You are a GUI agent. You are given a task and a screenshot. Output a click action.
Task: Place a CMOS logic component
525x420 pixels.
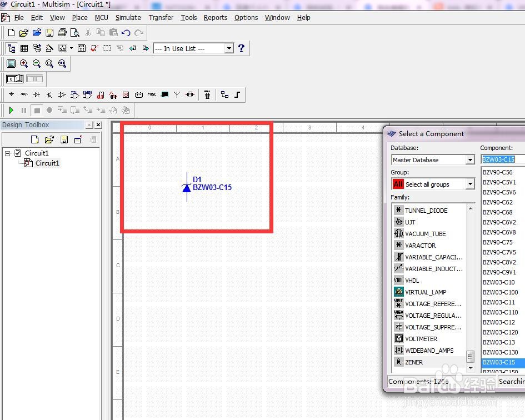(x=88, y=95)
